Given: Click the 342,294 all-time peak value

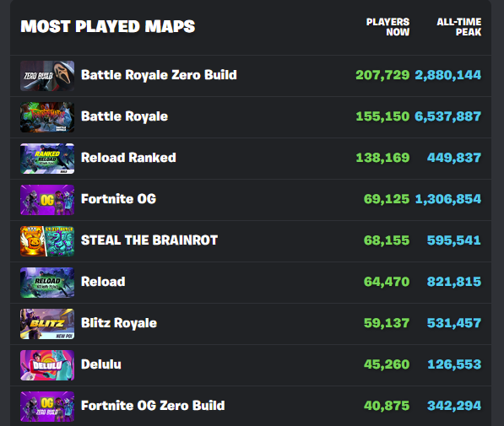Looking at the screenshot, I should (x=454, y=406).
